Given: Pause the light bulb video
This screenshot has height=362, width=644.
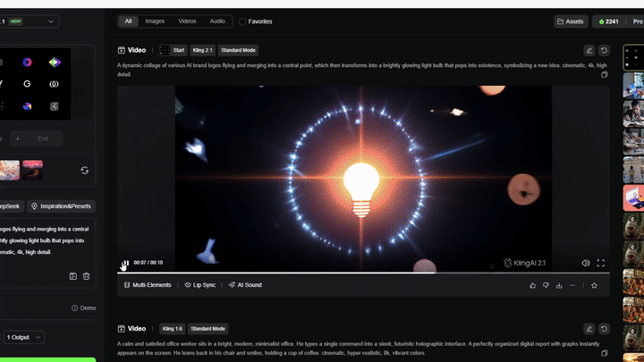Looking at the screenshot, I should click(124, 264).
